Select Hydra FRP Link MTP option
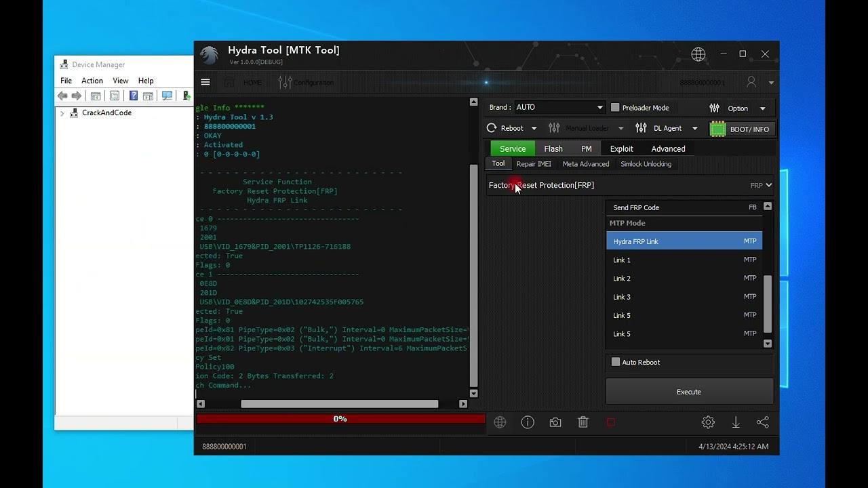Image resolution: width=868 pixels, height=488 pixels. tap(684, 241)
